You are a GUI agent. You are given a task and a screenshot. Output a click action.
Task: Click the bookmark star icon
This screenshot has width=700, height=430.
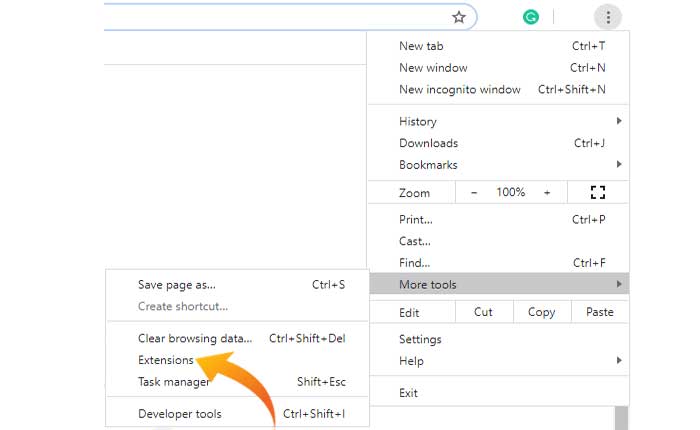tap(459, 17)
